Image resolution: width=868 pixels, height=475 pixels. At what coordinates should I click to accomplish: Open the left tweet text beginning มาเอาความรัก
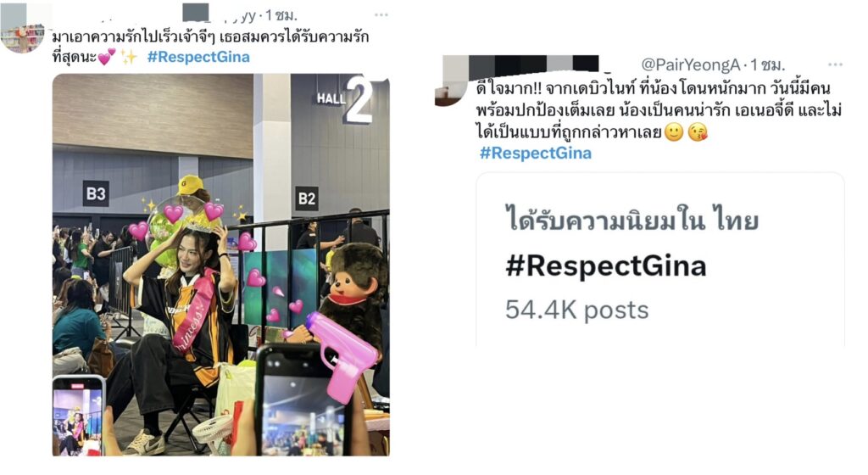[x=210, y=47]
